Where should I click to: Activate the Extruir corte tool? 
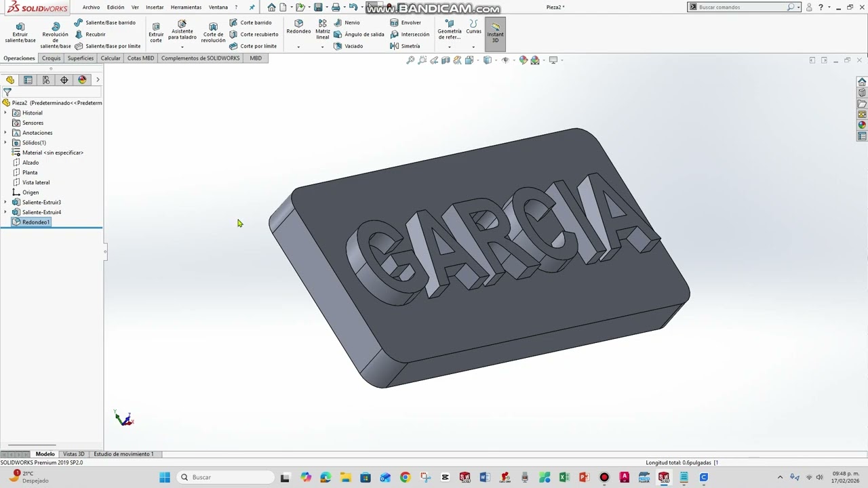[x=156, y=33]
